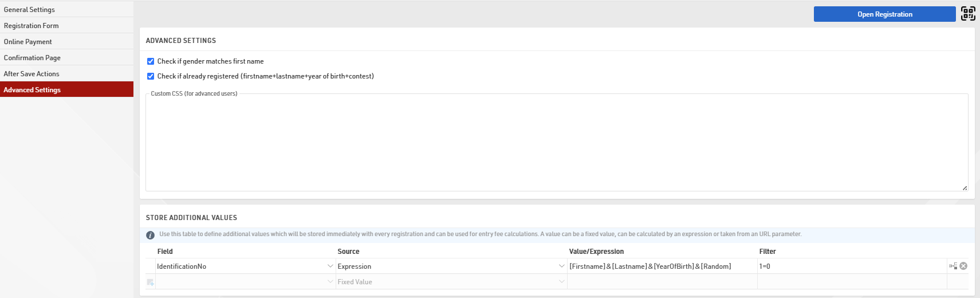Click the Value/Expression field with Firstname formula

pyautogui.click(x=662, y=266)
